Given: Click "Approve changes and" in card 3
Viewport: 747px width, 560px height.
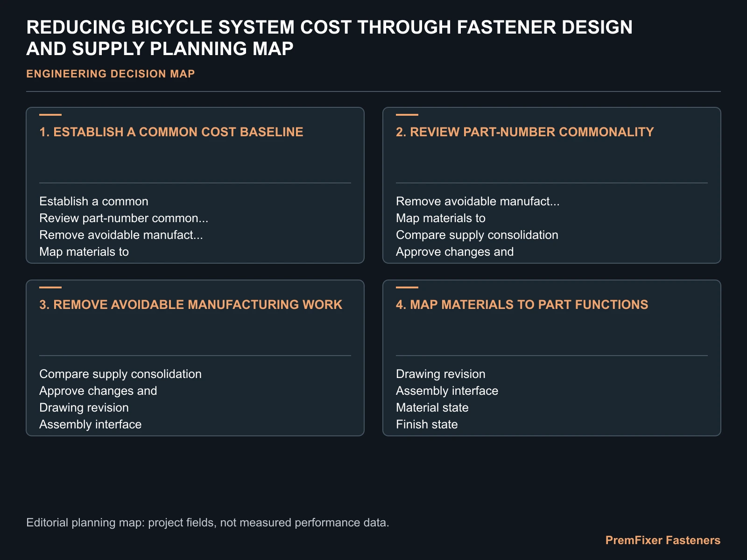Looking at the screenshot, I should tap(98, 391).
